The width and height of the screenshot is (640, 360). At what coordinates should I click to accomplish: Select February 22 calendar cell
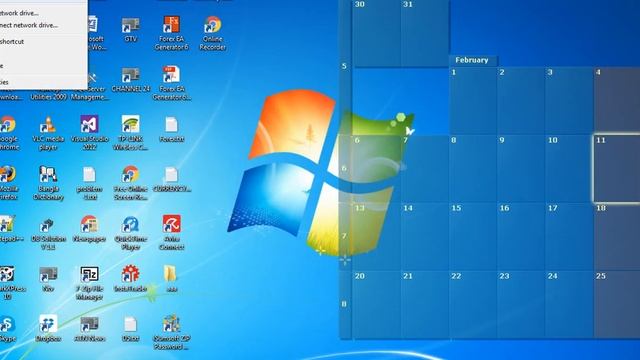click(473, 304)
